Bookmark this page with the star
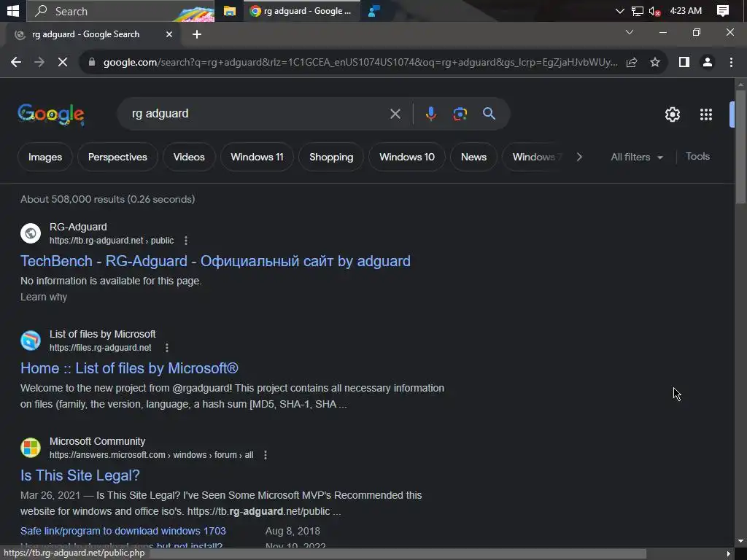Image resolution: width=747 pixels, height=560 pixels. pyautogui.click(x=655, y=63)
